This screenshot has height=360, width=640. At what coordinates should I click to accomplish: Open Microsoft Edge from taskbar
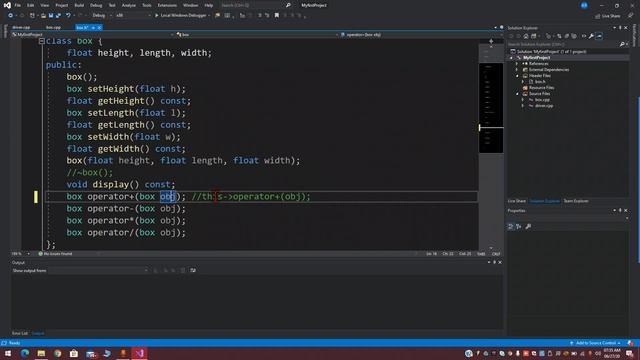coord(25,353)
